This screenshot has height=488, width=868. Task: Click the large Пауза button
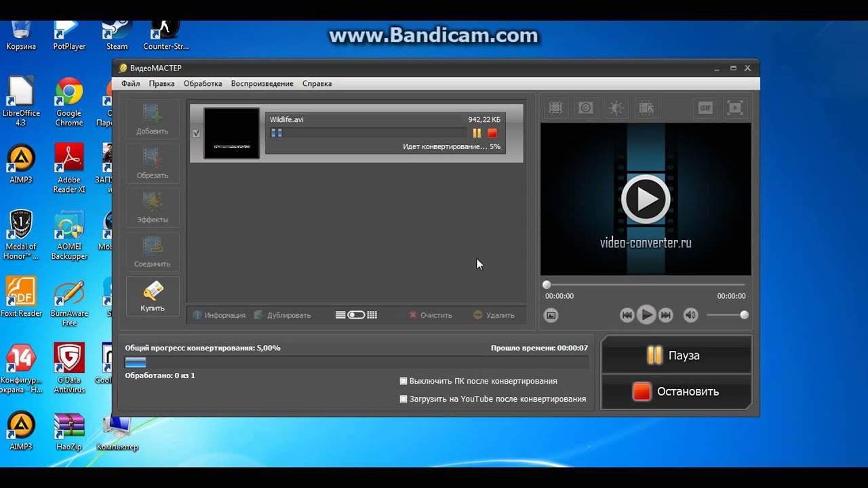pyautogui.click(x=676, y=355)
